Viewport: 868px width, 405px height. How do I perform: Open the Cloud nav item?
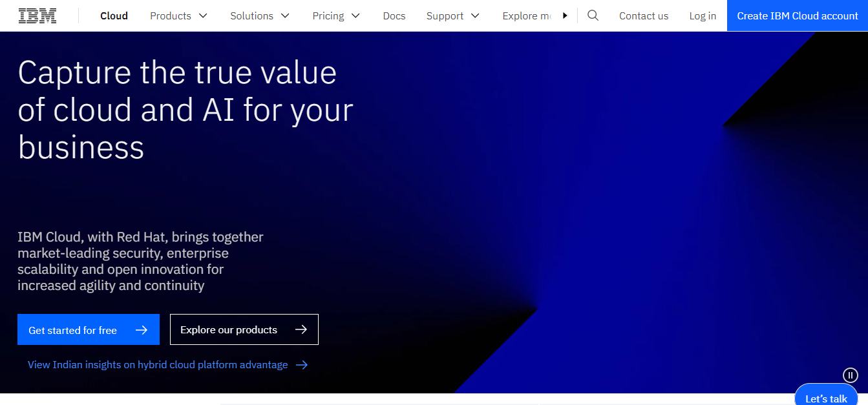[114, 16]
